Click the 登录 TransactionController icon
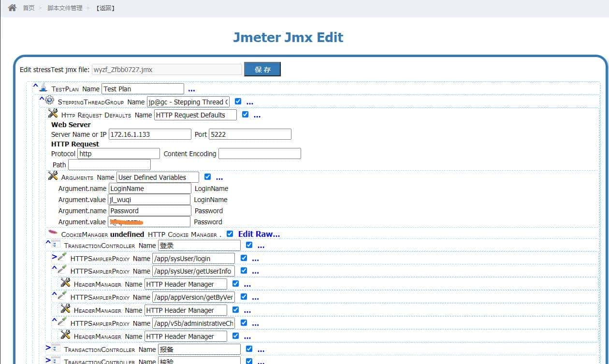This screenshot has width=609, height=364. coord(56,245)
